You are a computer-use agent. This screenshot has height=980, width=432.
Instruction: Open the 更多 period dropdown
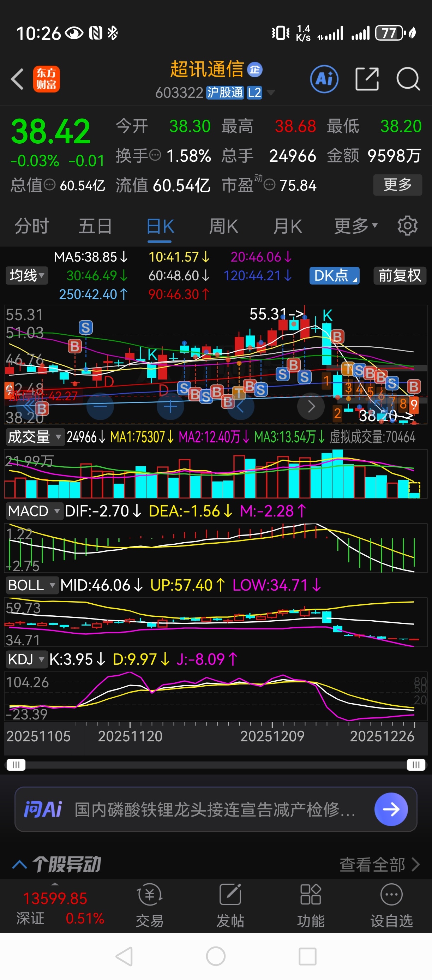point(356,226)
